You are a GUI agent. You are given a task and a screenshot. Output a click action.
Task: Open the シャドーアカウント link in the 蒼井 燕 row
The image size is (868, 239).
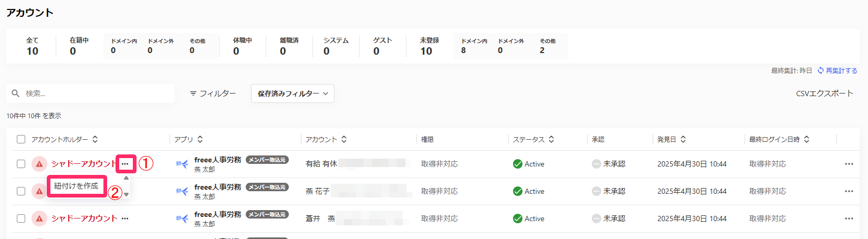click(84, 219)
